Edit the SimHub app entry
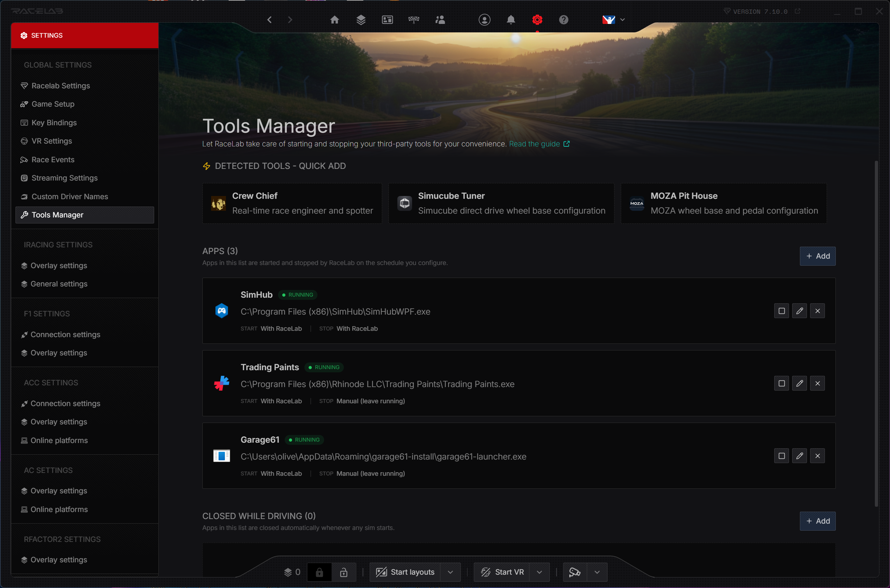The width and height of the screenshot is (890, 588). click(800, 311)
